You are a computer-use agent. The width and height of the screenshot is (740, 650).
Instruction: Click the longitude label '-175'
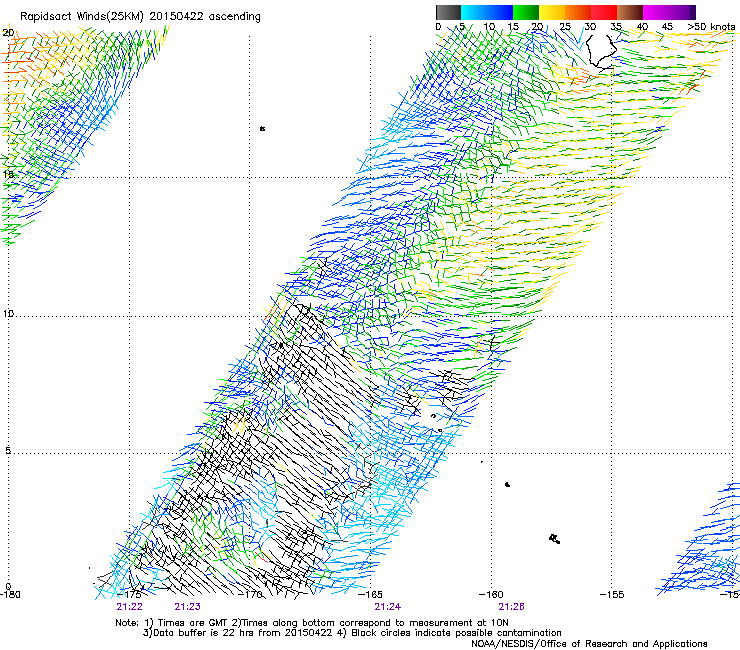tap(129, 595)
